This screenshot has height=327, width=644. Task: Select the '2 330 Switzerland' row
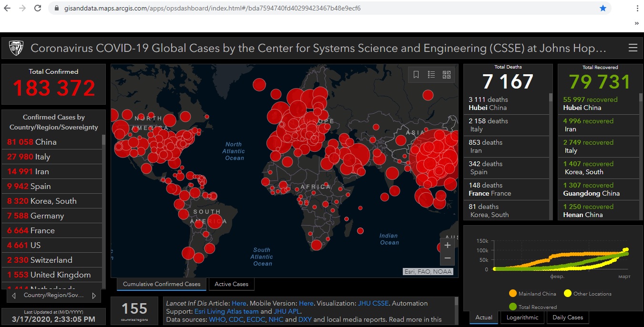point(52,260)
